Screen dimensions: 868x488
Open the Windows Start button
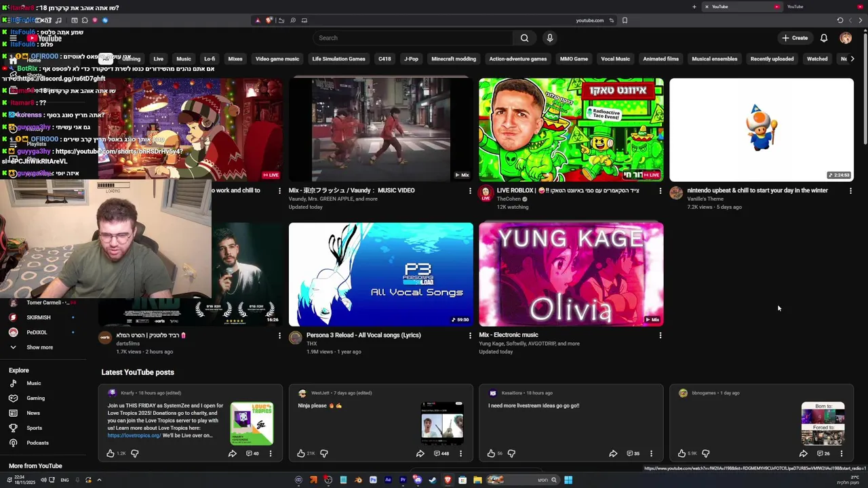[x=568, y=481]
